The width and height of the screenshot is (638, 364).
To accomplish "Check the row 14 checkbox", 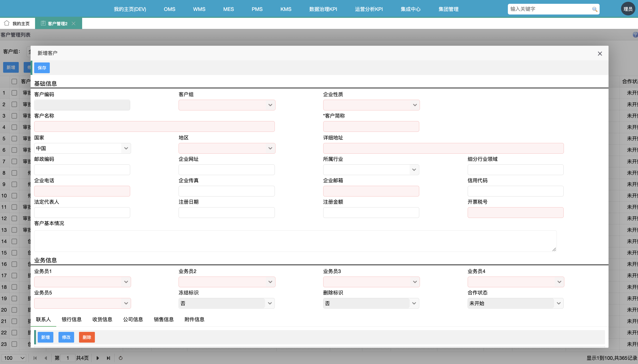I will tap(14, 241).
